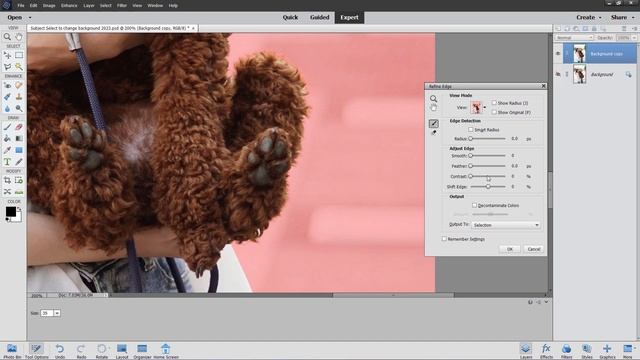Select the Move tool
The image size is (640, 360).
[7, 55]
